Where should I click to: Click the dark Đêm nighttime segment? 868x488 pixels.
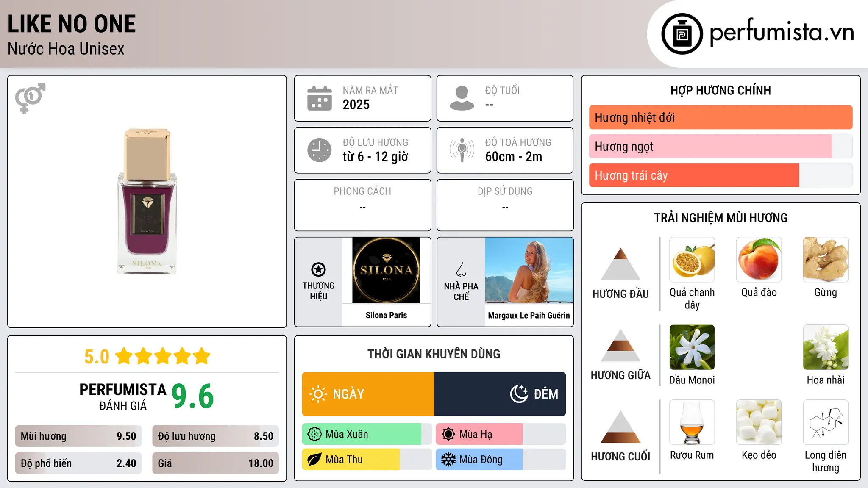(x=500, y=394)
